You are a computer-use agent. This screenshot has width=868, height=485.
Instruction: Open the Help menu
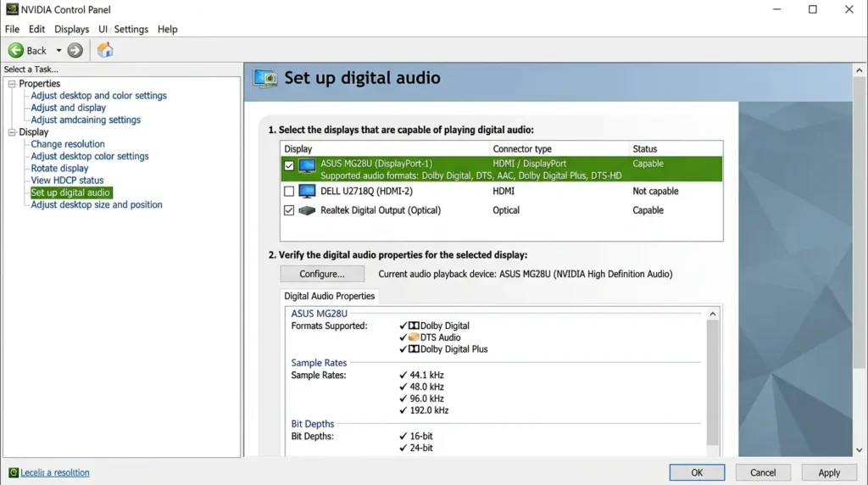[x=167, y=30]
